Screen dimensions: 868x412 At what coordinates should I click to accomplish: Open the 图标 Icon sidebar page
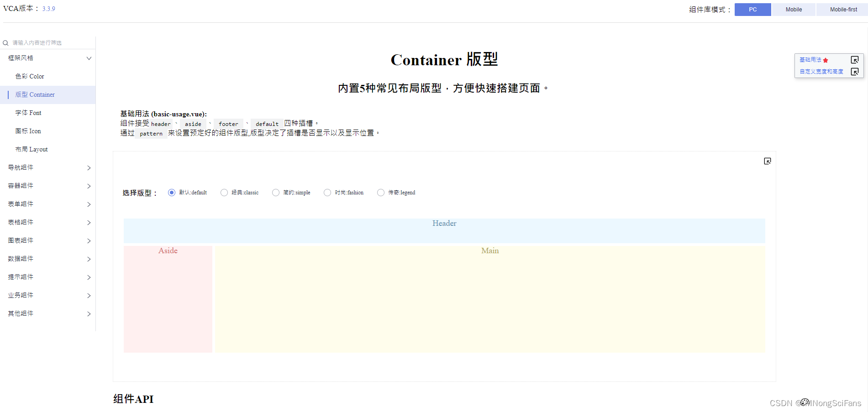tap(28, 131)
